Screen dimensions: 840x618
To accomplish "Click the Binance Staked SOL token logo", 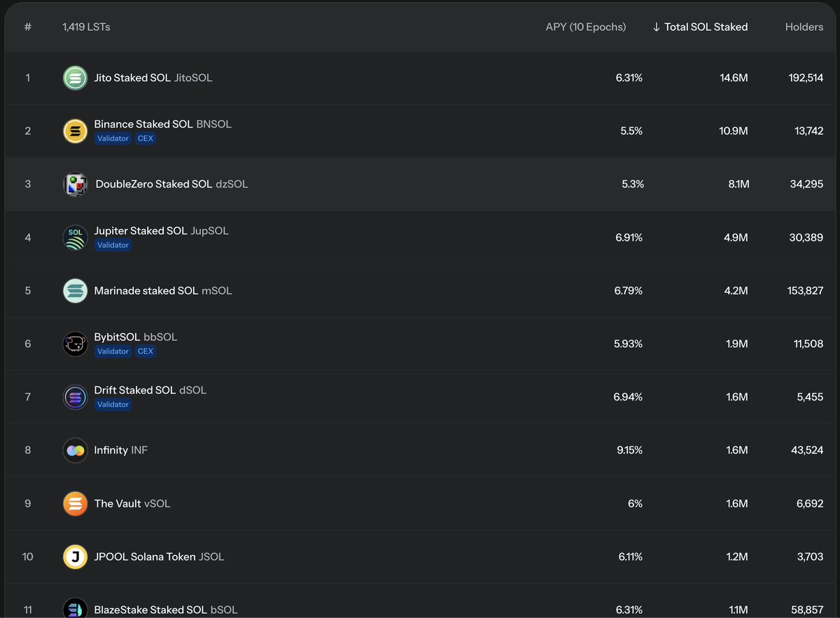I will click(x=75, y=131).
